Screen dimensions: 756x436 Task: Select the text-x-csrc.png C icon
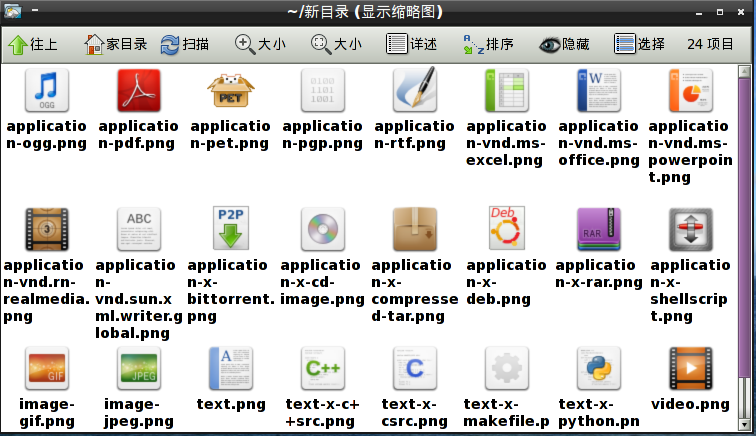[x=415, y=368]
